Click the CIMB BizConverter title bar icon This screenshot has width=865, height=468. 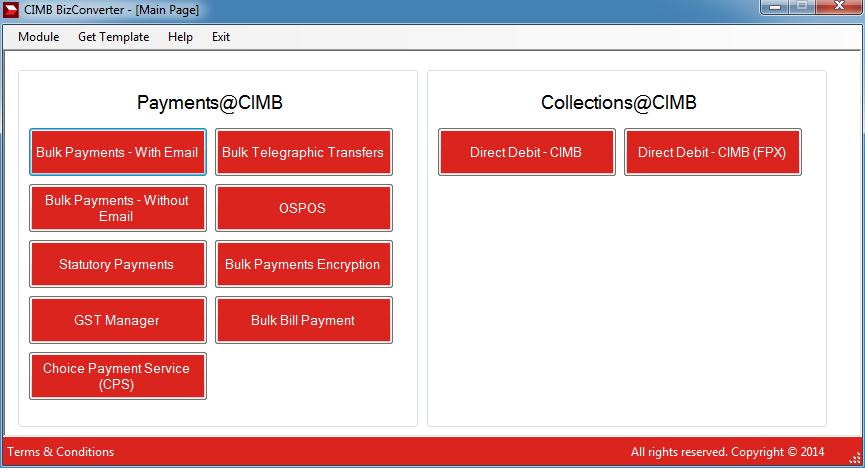(11, 10)
